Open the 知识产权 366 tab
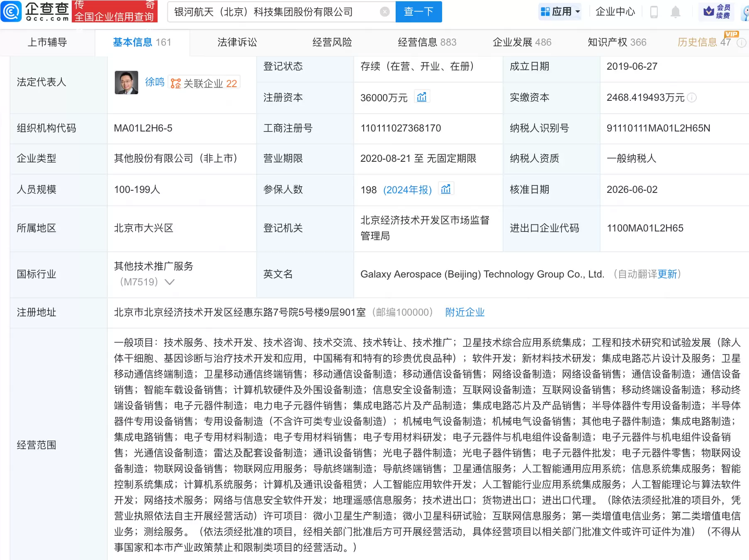Screen dimensions: 749x560 click(x=617, y=42)
